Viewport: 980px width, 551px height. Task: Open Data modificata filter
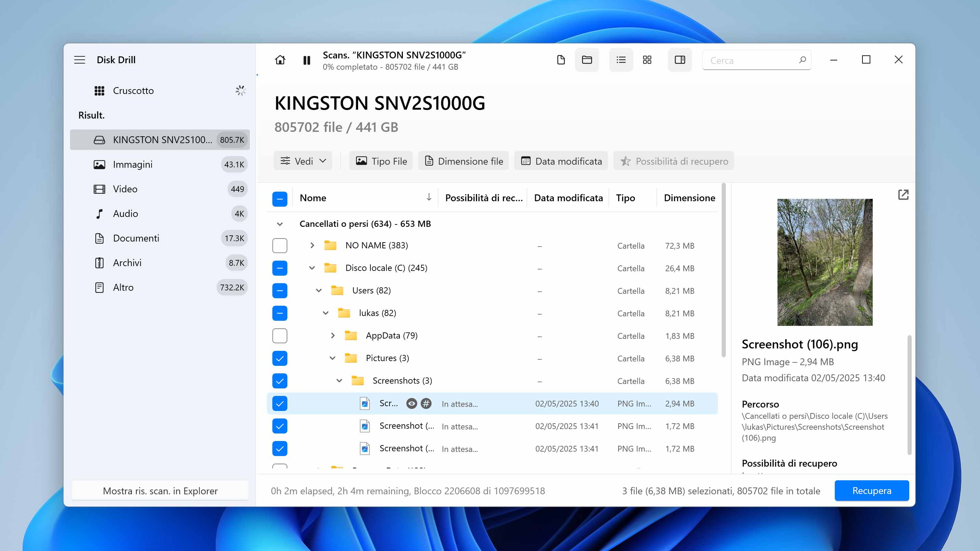(561, 161)
